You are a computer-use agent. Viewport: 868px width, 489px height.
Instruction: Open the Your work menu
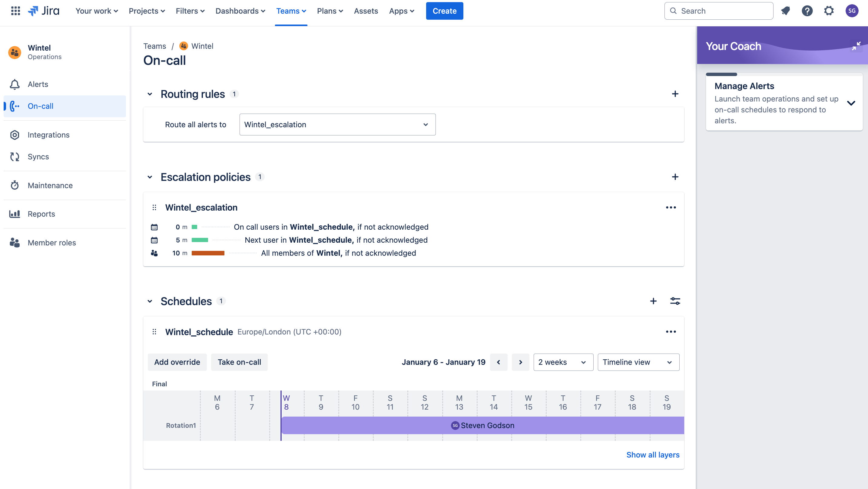[x=96, y=11]
